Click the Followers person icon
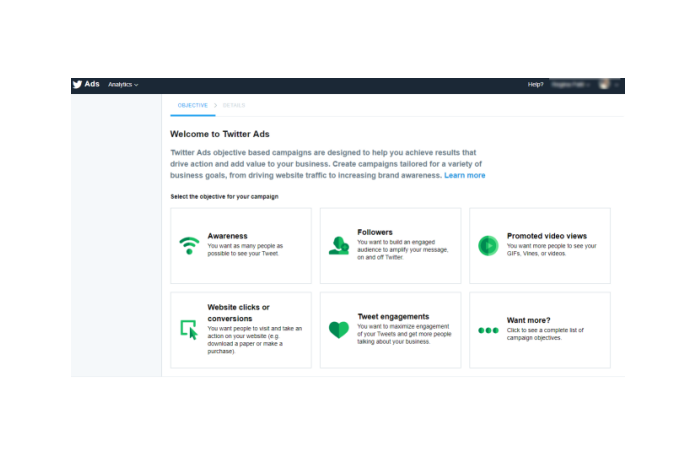696x464 pixels. [x=338, y=245]
